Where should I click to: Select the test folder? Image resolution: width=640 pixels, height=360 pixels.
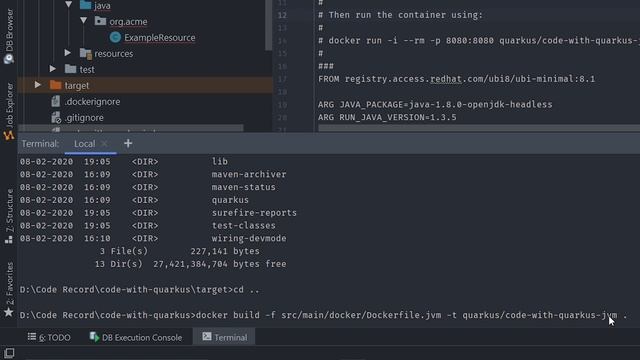[x=87, y=69]
